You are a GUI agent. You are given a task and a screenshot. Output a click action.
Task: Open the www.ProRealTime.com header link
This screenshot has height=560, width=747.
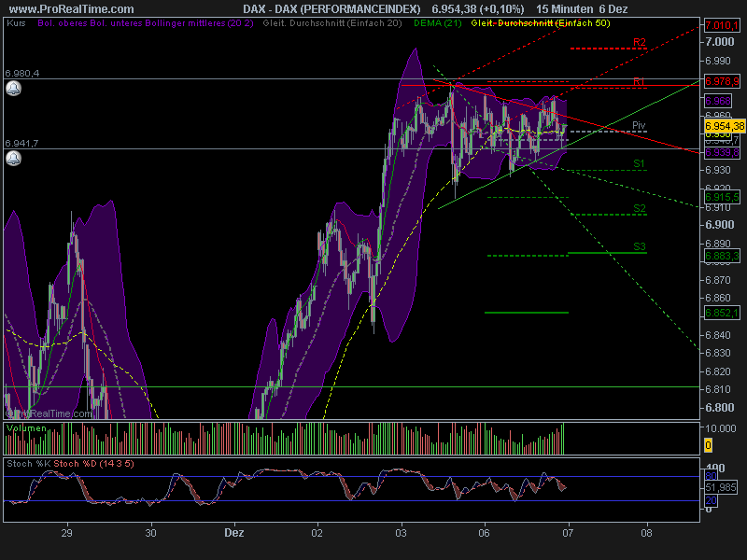(x=72, y=9)
